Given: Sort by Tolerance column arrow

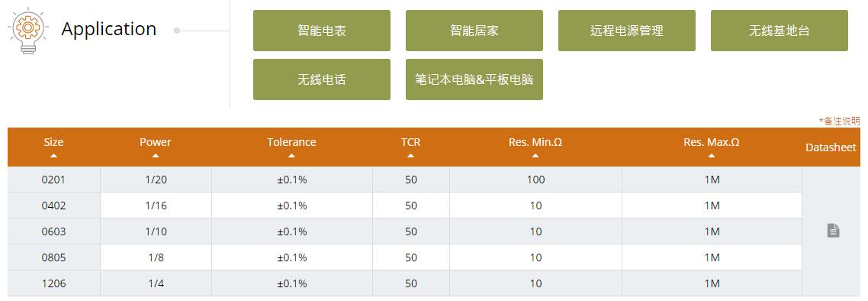Looking at the screenshot, I should click(291, 156).
